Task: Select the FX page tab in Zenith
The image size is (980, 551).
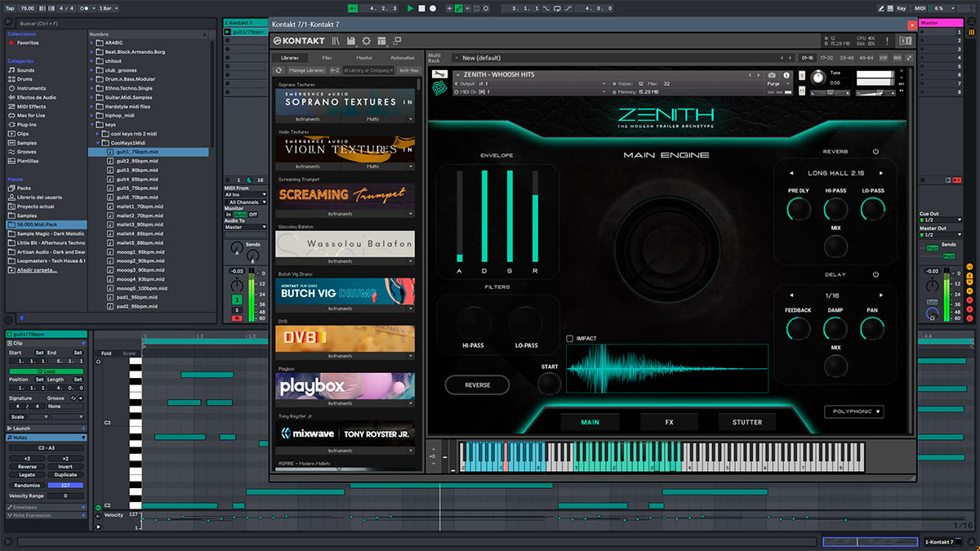Action: (668, 422)
